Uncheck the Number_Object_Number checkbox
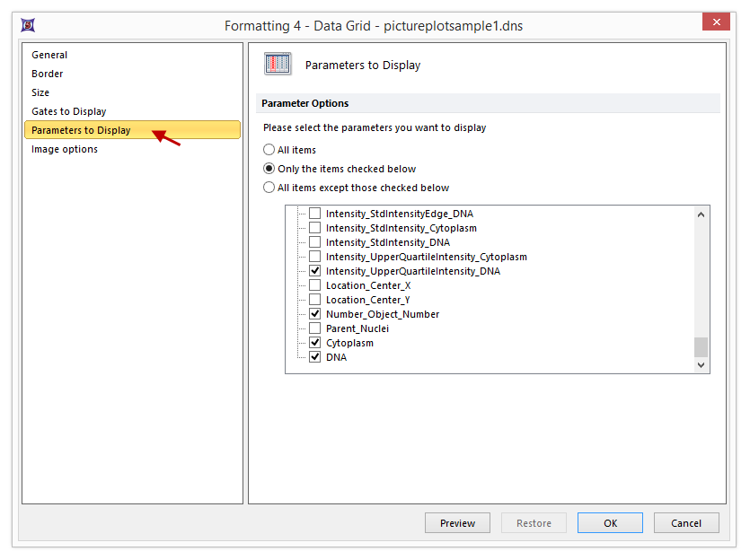The width and height of the screenshot is (750, 560). point(314,314)
